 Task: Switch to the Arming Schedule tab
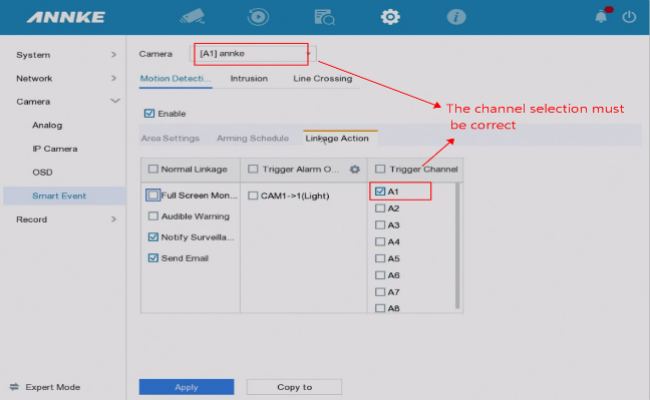pyautogui.click(x=251, y=138)
